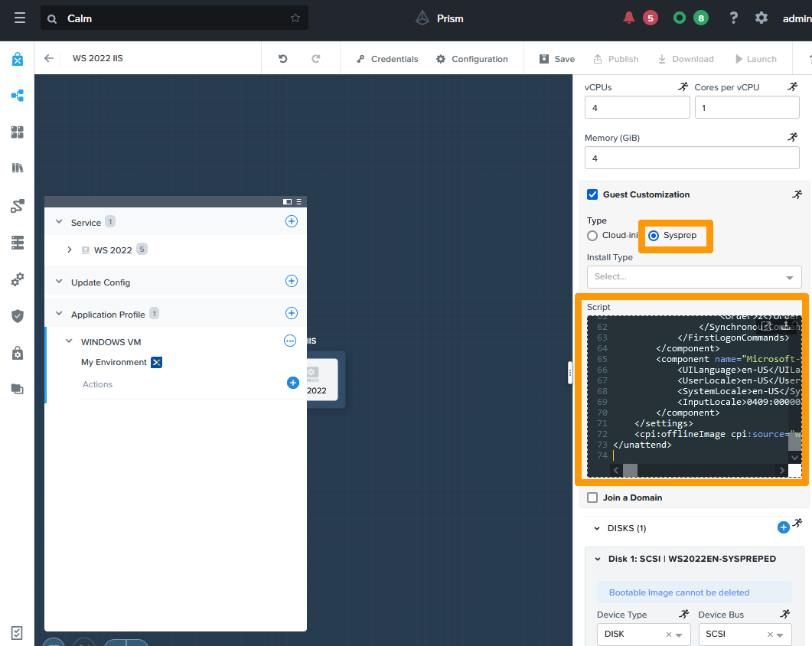Collapse the Application Profile section
The image size is (812, 646).
pos(59,314)
